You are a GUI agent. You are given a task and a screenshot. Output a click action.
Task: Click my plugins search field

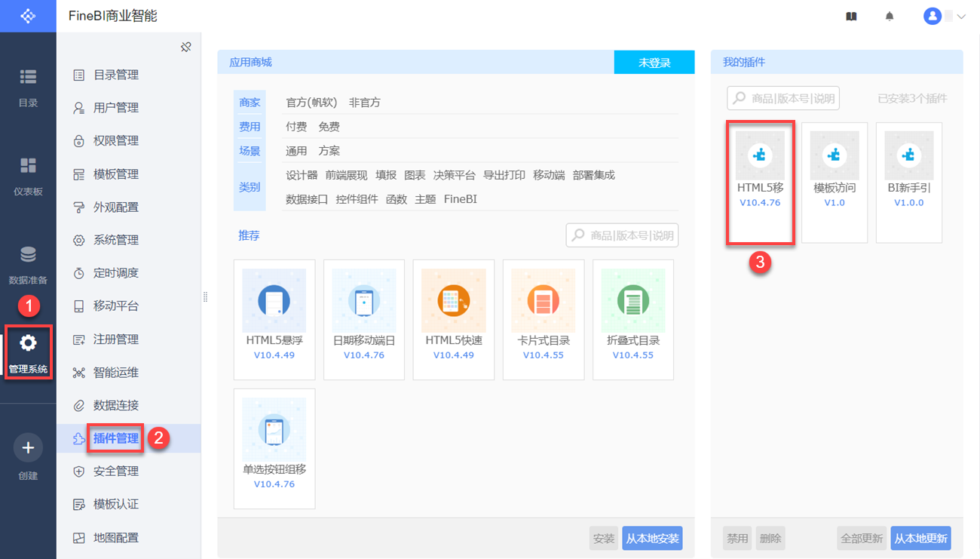(x=783, y=98)
